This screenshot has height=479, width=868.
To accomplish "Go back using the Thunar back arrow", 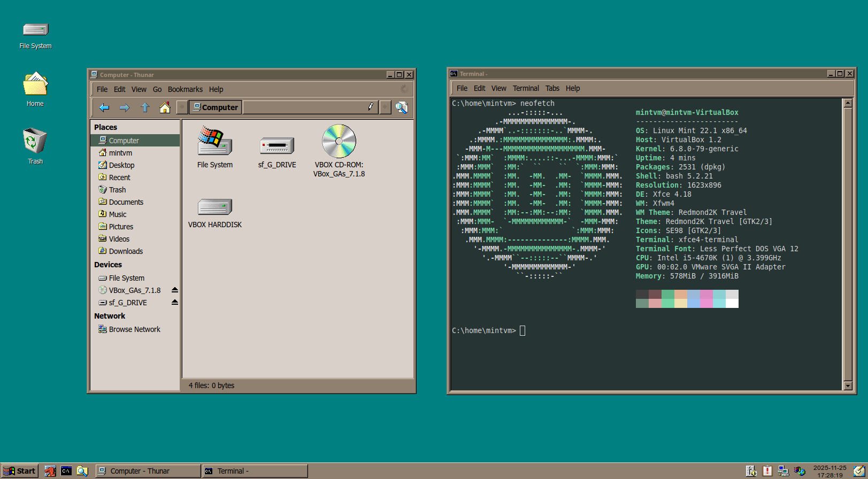I will click(104, 108).
